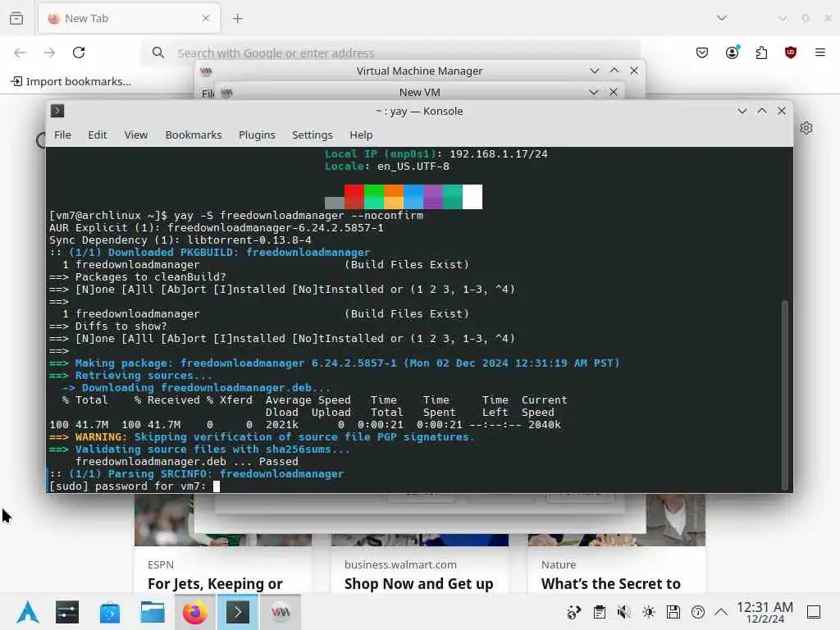The height and width of the screenshot is (630, 840).
Task: Focus the Firefox address search bar
Action: 391,52
